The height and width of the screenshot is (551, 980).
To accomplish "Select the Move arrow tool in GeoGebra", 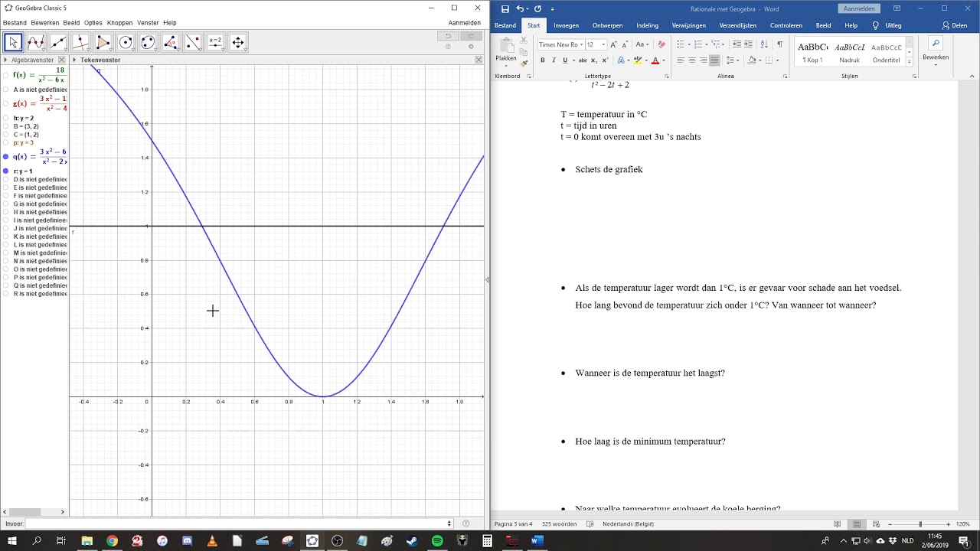I will point(13,43).
